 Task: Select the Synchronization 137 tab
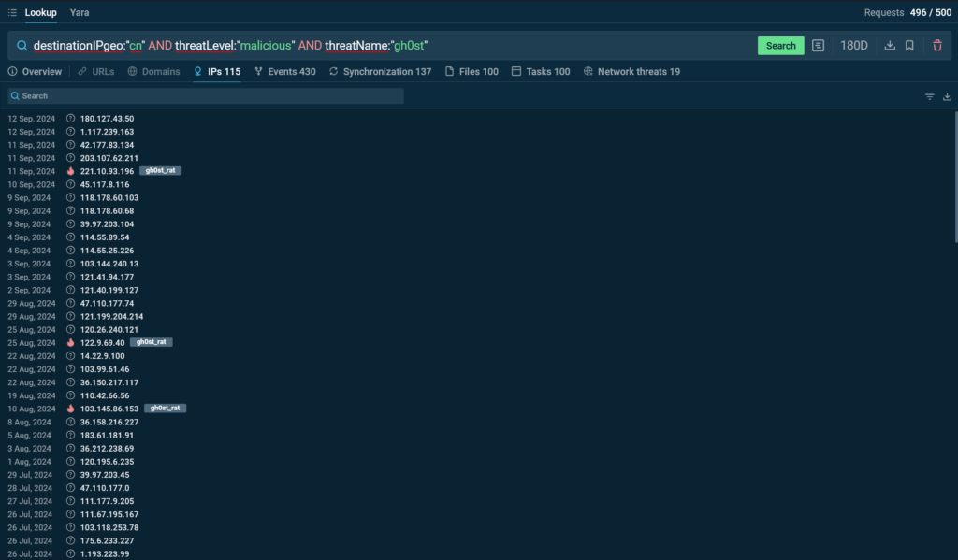pyautogui.click(x=381, y=72)
